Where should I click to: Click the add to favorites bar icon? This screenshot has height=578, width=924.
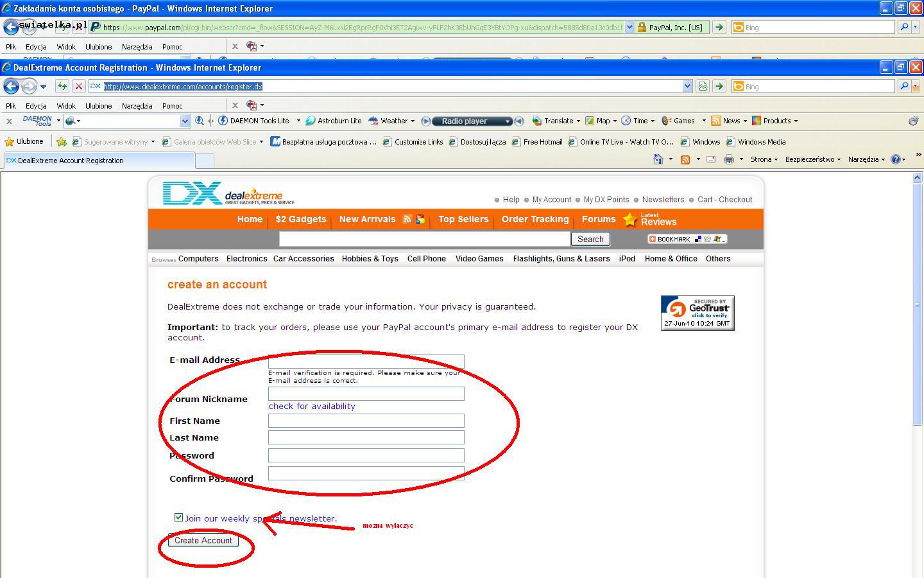tap(62, 141)
